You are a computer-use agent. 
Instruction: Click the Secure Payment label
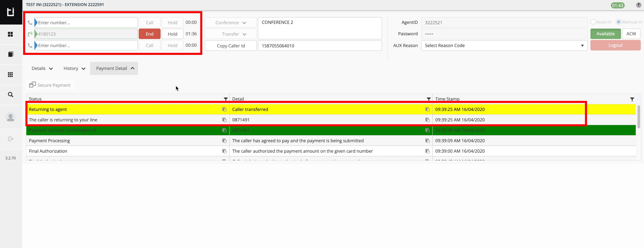click(54, 85)
